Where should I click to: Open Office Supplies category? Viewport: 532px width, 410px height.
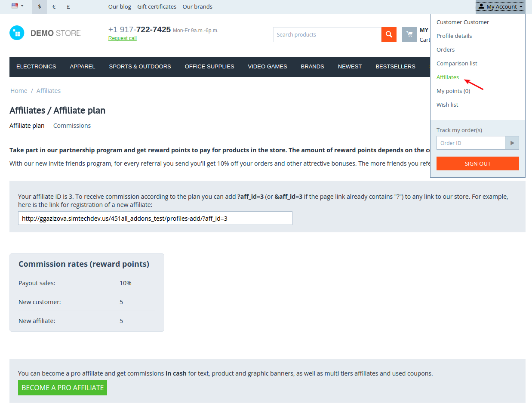tap(209, 67)
